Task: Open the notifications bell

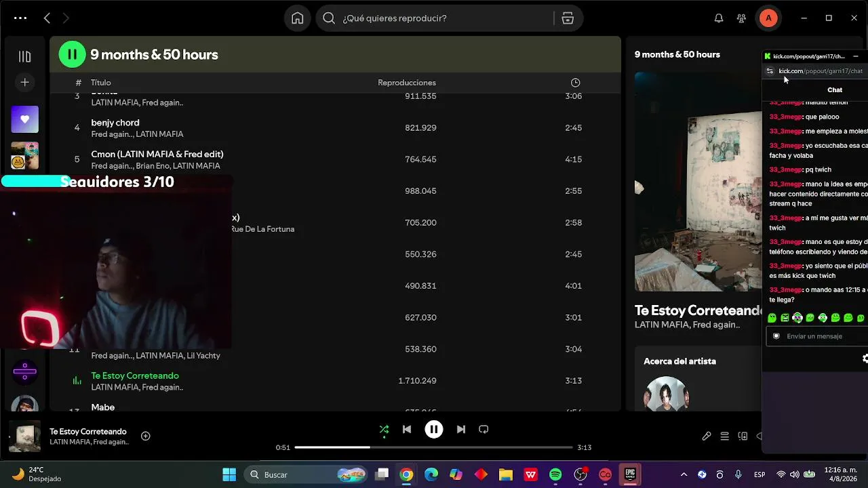Action: [719, 18]
